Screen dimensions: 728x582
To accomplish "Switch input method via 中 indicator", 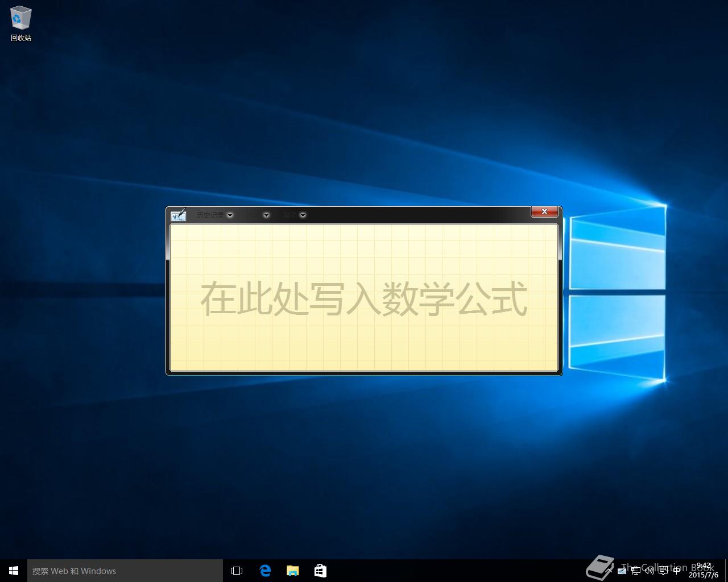I will [676, 570].
